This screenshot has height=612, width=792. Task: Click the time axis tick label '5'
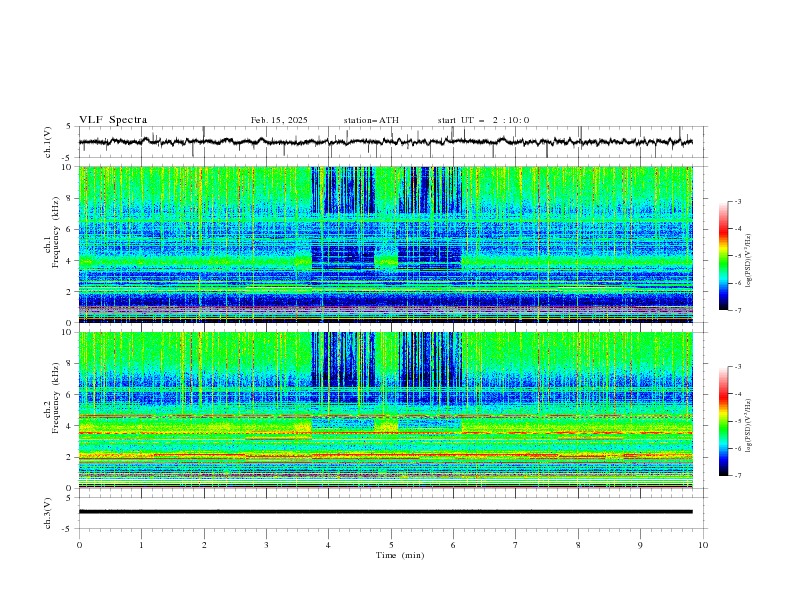tap(391, 545)
